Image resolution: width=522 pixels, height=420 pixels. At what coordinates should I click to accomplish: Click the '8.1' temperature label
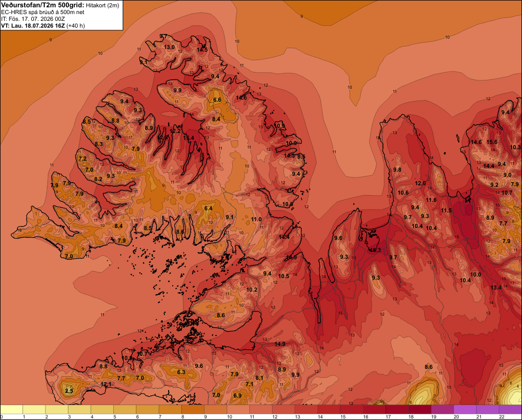(259, 378)
